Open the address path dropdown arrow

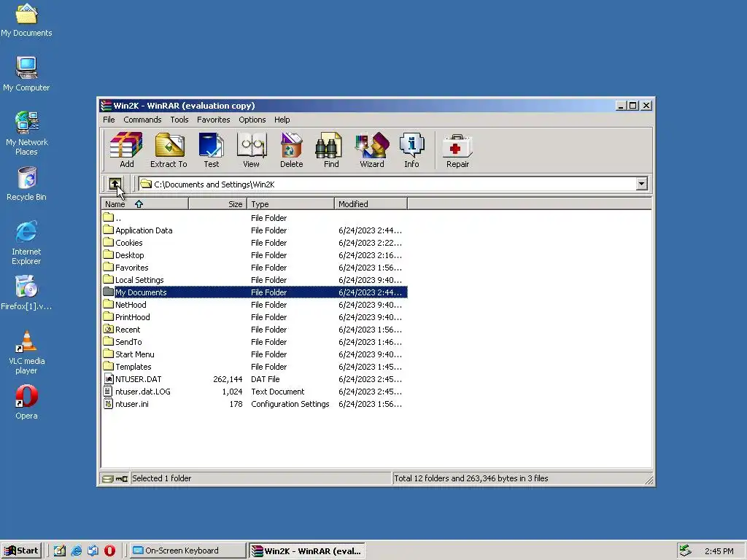pos(641,184)
